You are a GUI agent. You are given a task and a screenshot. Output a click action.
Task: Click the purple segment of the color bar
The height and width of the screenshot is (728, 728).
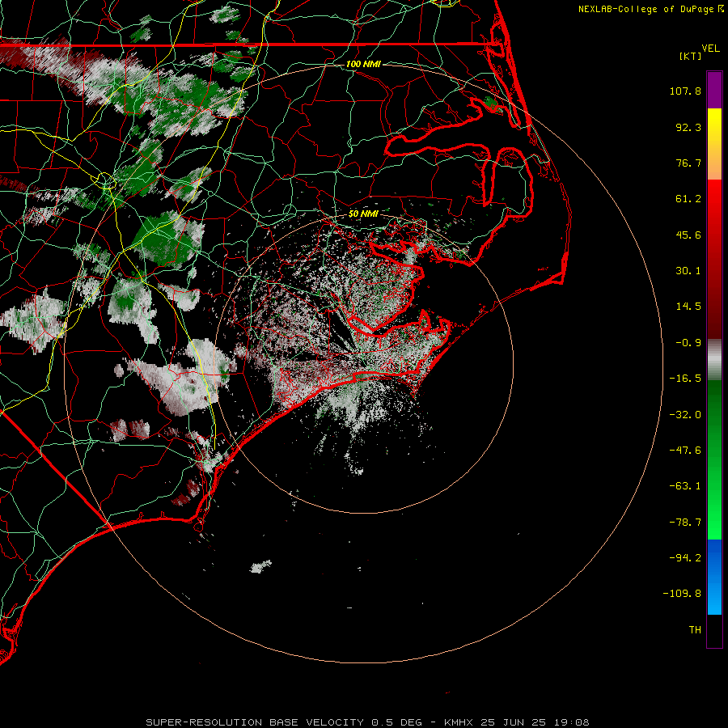point(714,90)
